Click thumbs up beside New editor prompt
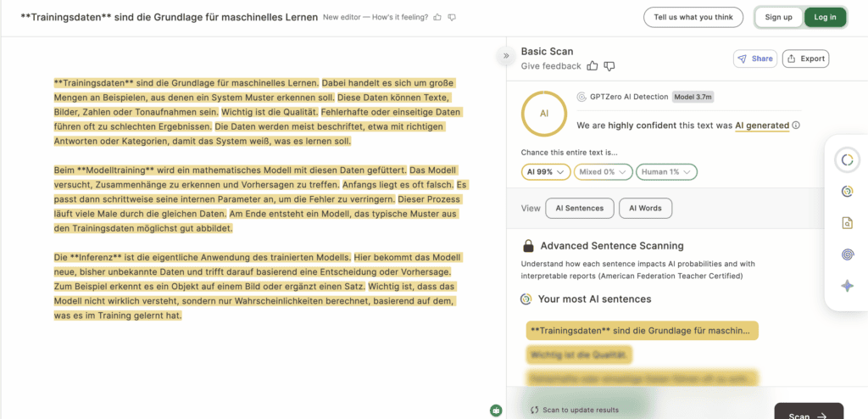 coord(437,17)
